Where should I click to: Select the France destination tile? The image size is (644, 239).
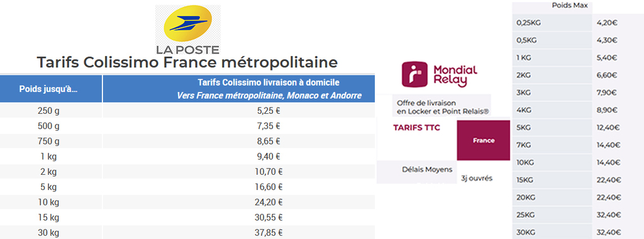click(484, 140)
